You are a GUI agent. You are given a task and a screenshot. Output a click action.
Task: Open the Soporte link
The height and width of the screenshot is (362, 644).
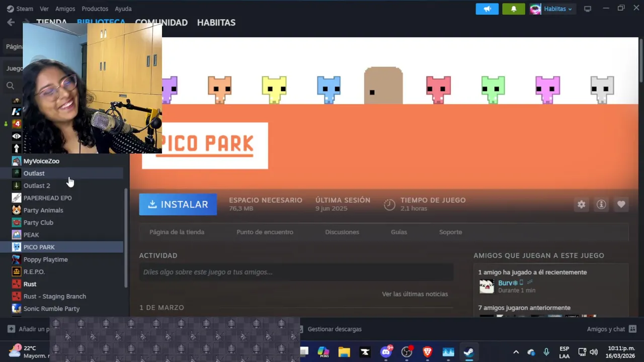coord(450,232)
